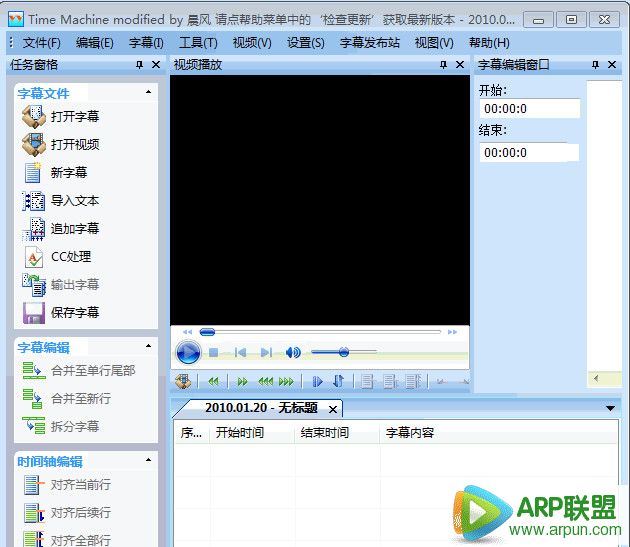Pin the 视频播放 panel
The width and height of the screenshot is (630, 547).
(443, 64)
